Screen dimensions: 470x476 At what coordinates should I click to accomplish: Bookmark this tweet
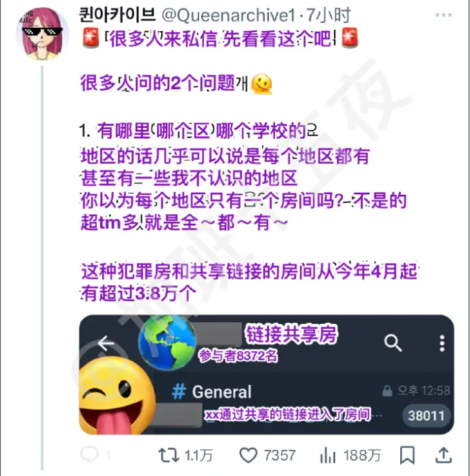(407, 455)
